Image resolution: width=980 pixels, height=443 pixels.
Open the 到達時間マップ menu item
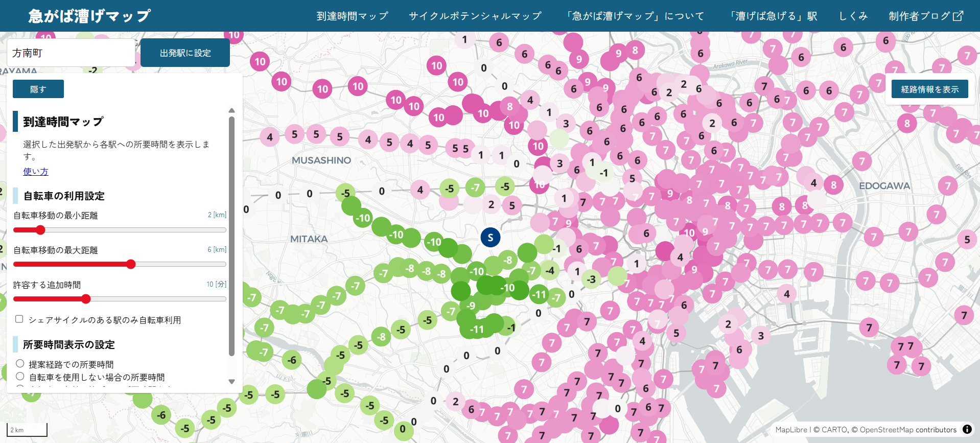tap(352, 16)
